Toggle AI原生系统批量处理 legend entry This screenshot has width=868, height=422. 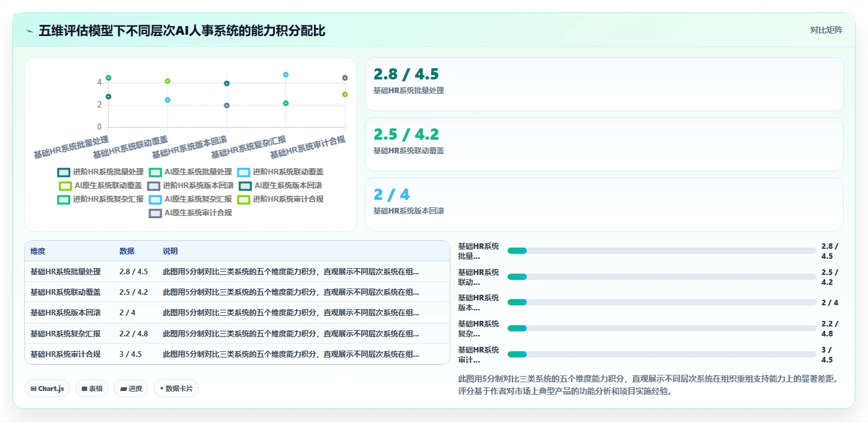click(x=190, y=172)
